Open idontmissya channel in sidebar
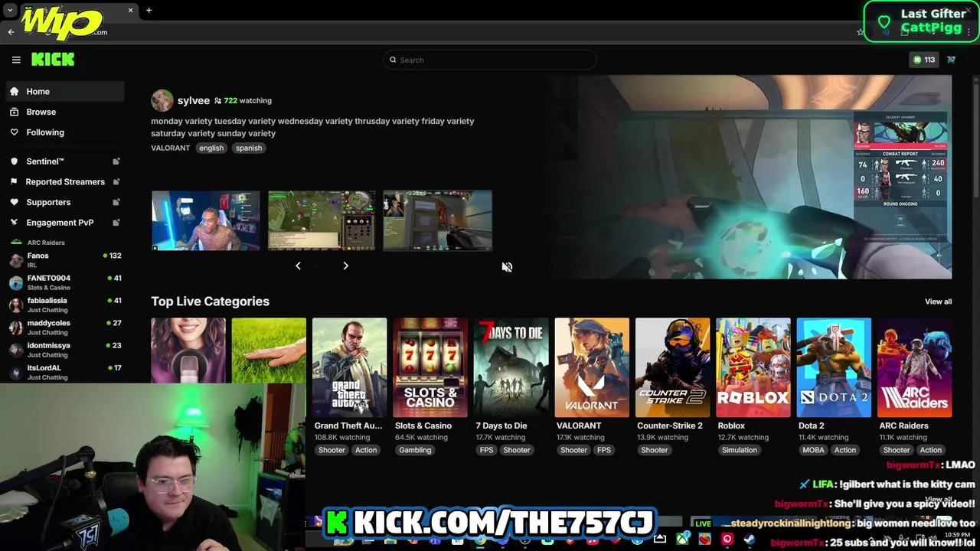980x551 pixels. point(64,350)
